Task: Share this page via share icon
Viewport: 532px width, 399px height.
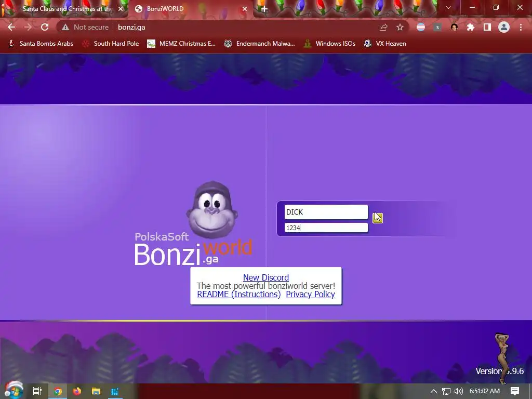Action: pos(383,27)
